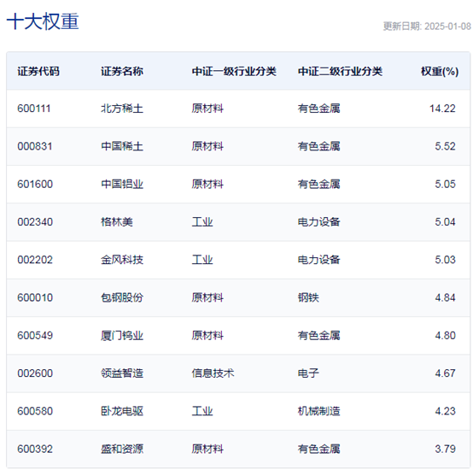This screenshot has width=473, height=476.
Task: Click the 权重(%) column header
Action: 440,72
